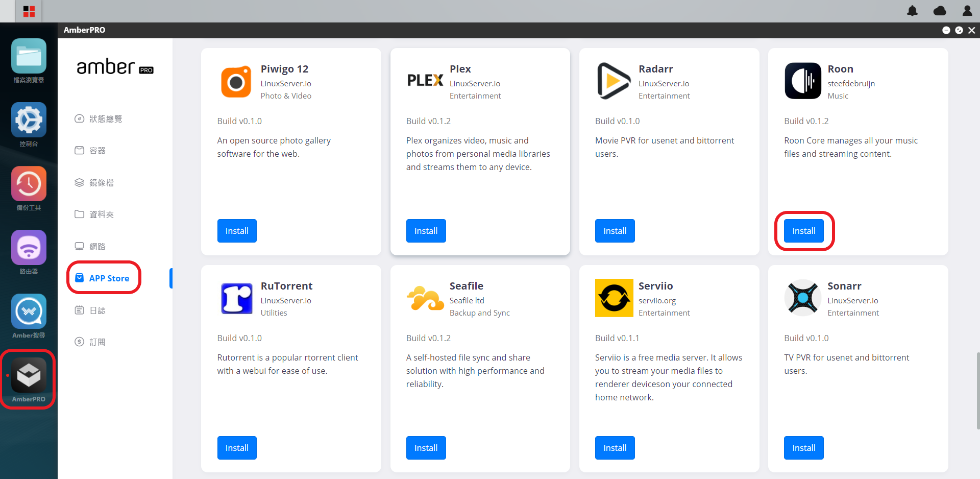Click the Roon app icon
Viewport: 980px width, 479px height.
[803, 81]
